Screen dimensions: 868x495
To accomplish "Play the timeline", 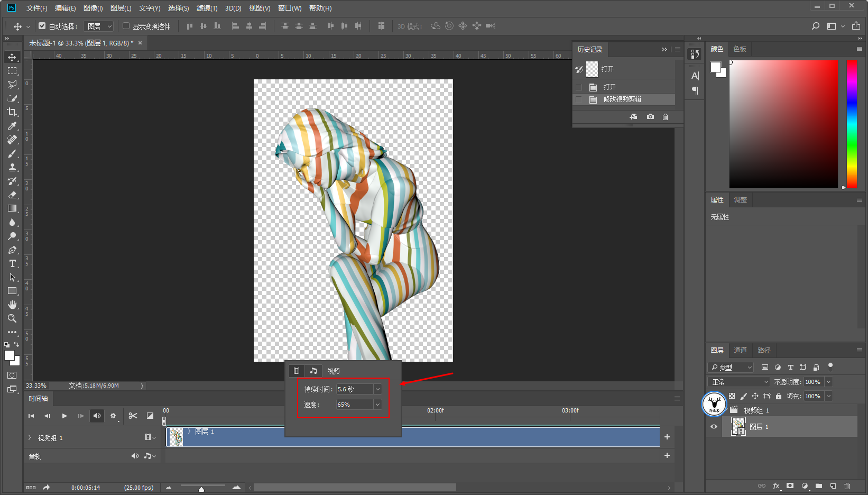I will point(64,416).
